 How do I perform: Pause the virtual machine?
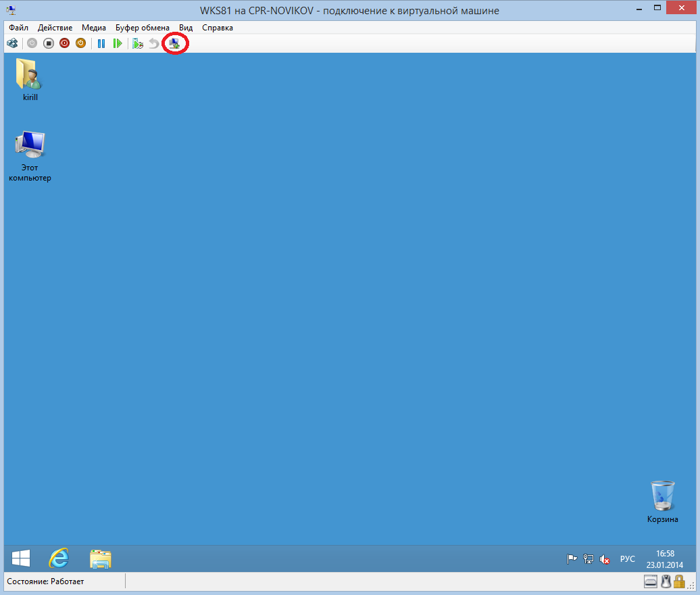pos(101,43)
